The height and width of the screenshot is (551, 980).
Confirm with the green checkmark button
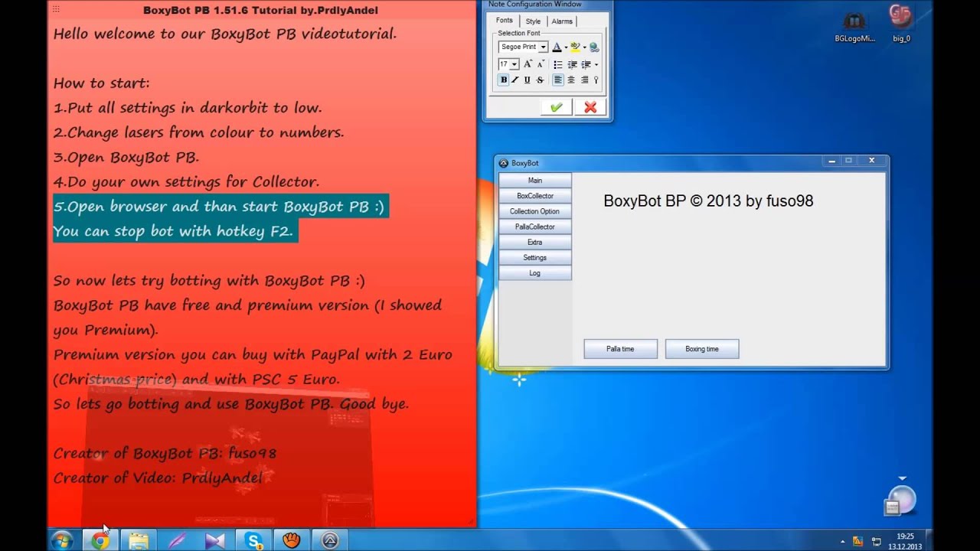[557, 107]
